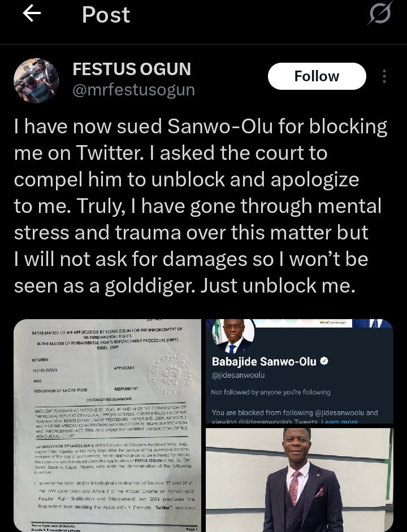Open the court summons document image
Screen dimensions: 407x532
(x=107, y=425)
